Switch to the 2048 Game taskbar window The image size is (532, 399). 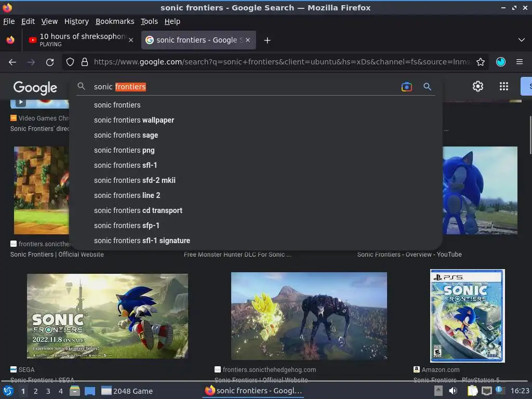pyautogui.click(x=127, y=391)
